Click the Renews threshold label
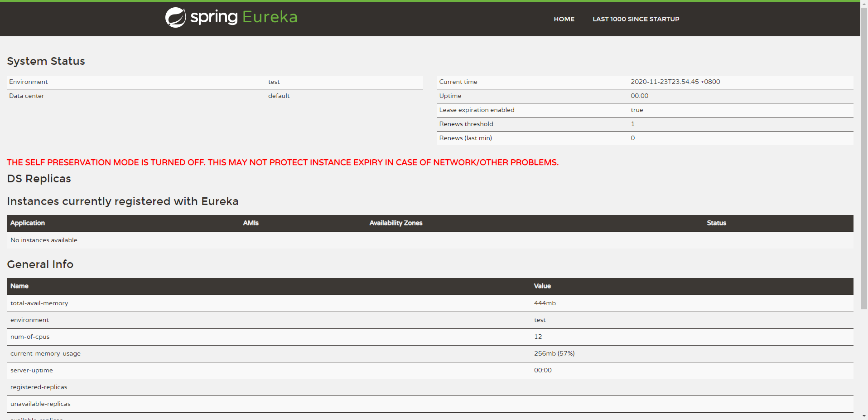 coord(466,124)
